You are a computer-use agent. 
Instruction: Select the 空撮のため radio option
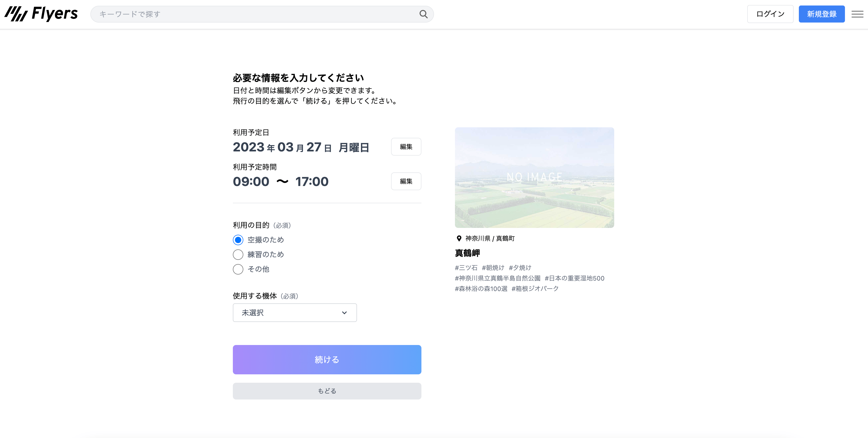(238, 240)
